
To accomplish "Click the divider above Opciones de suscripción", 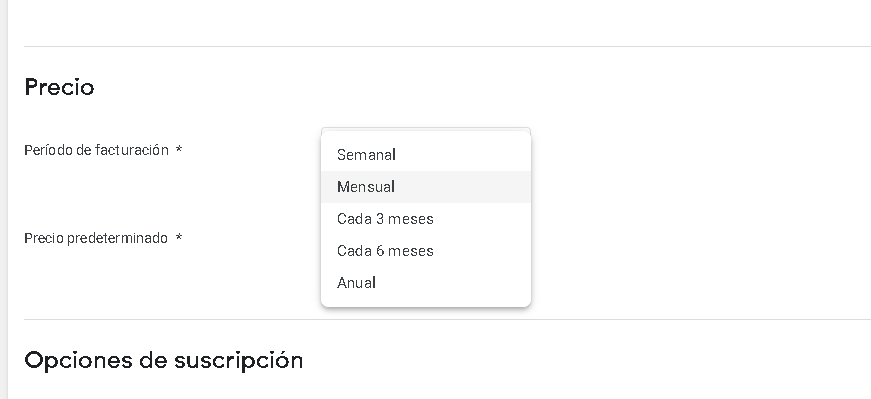I will coord(447,319).
